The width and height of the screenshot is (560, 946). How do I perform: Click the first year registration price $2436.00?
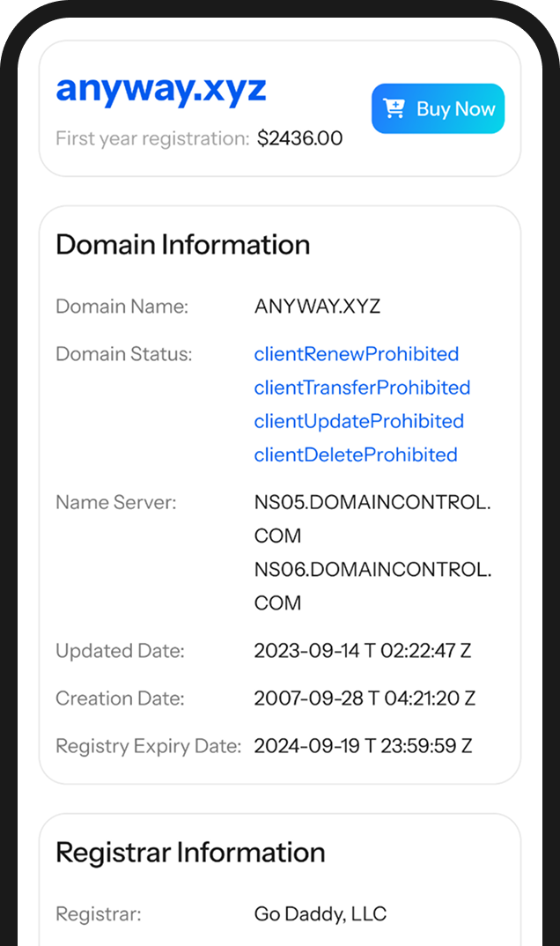[x=299, y=138]
